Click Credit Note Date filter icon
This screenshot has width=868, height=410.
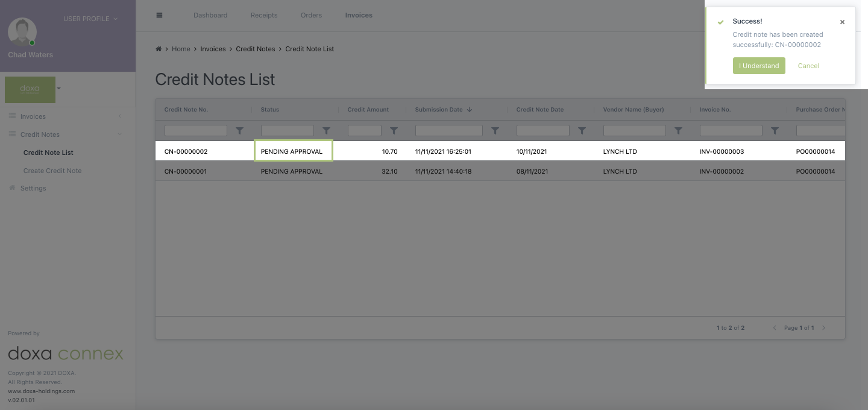pyautogui.click(x=582, y=130)
